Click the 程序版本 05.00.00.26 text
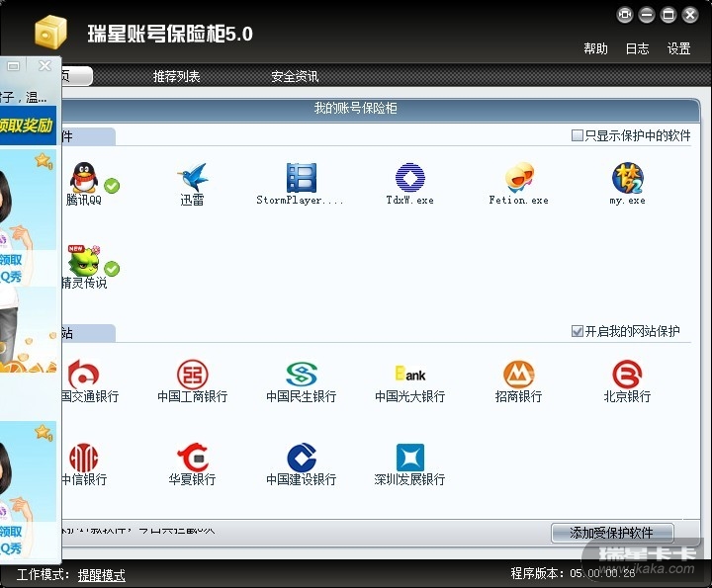Screen dimensions: 712x588 [x=573, y=573]
